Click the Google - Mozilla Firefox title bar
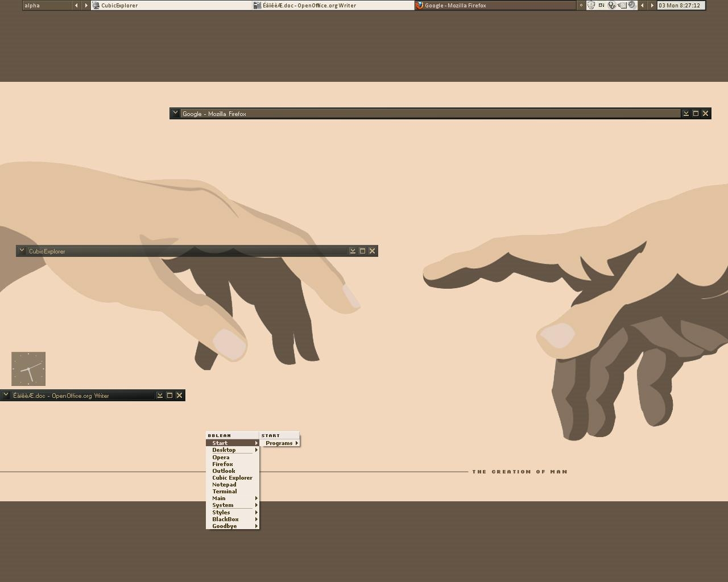Viewport: 728px width, 582px height. coord(431,114)
